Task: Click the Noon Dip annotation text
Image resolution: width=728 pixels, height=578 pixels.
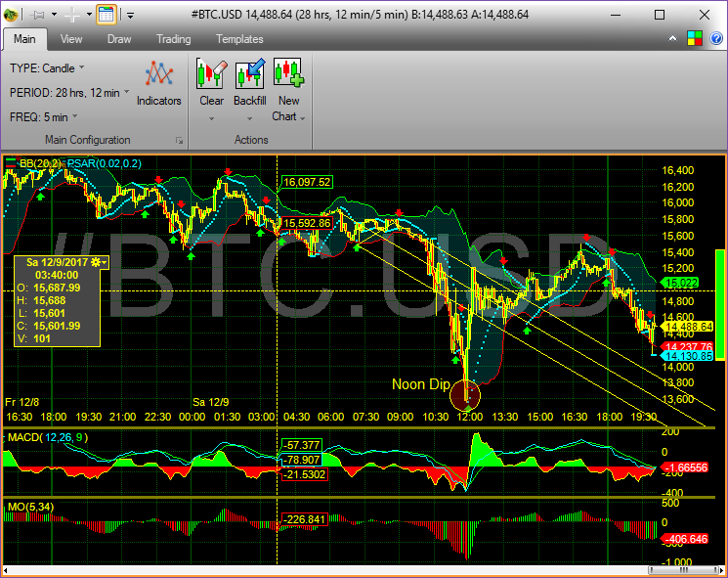Action: (x=420, y=384)
